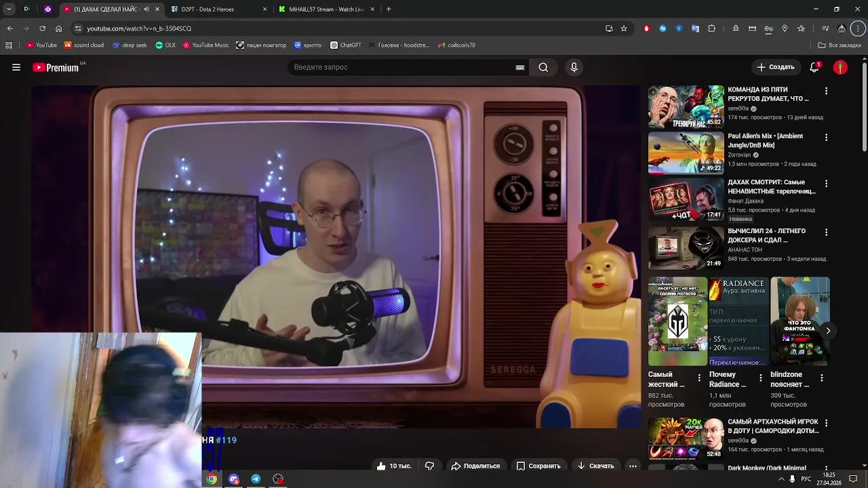Click the Поделиться share button

[x=476, y=466]
